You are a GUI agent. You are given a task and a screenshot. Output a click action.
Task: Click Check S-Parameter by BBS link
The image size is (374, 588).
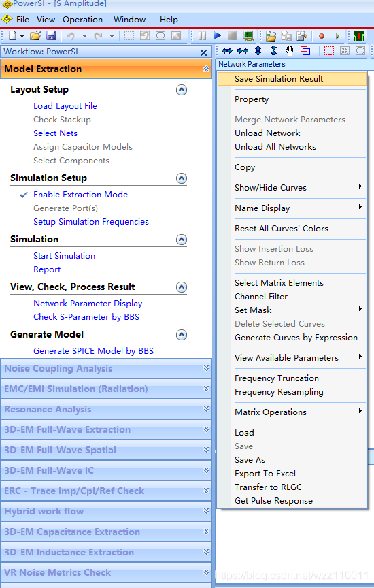pyautogui.click(x=86, y=317)
